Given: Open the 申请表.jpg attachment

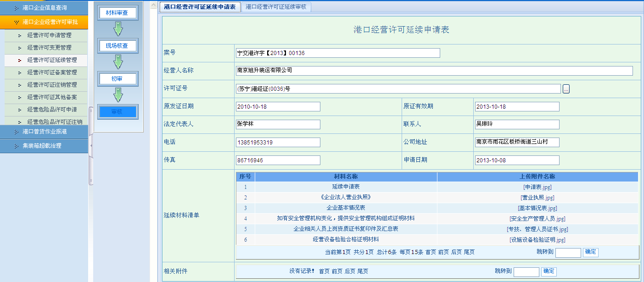Looking at the screenshot, I should (x=537, y=187).
